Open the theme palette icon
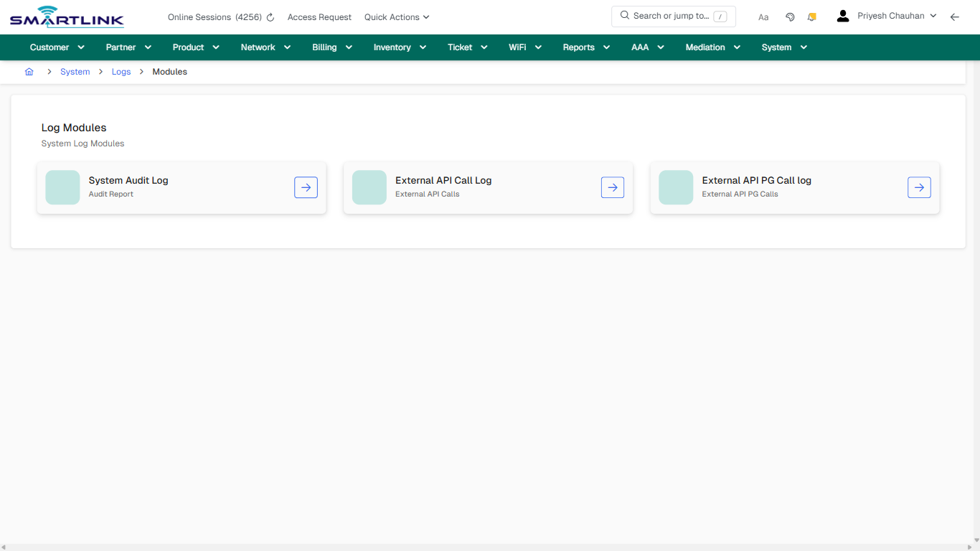Screen dimensions: 980x551 (790, 16)
